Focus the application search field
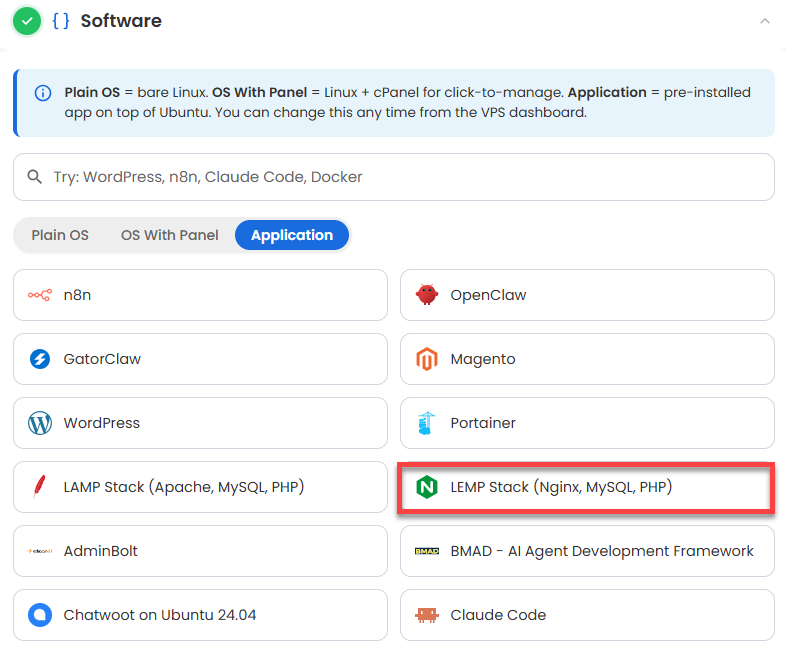Screen dimensions: 786x645 pos(394,177)
